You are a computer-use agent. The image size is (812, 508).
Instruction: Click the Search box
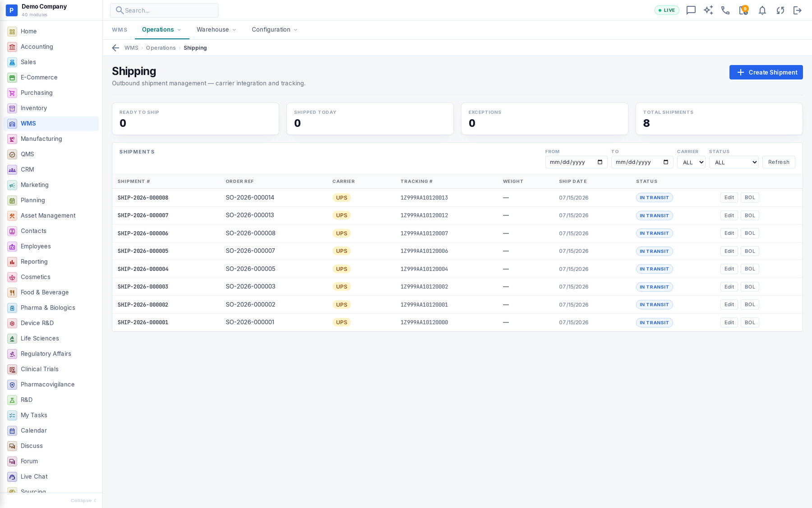(x=164, y=10)
